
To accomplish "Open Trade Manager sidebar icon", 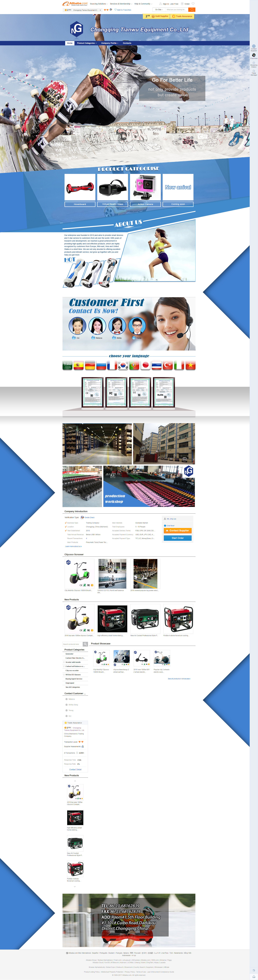I will (254, 71).
